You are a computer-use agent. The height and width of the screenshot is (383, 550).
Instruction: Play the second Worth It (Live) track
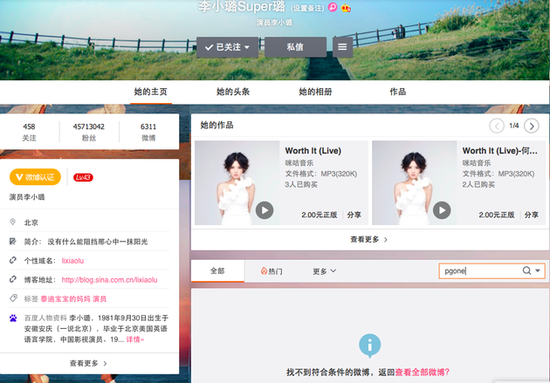coord(442,210)
